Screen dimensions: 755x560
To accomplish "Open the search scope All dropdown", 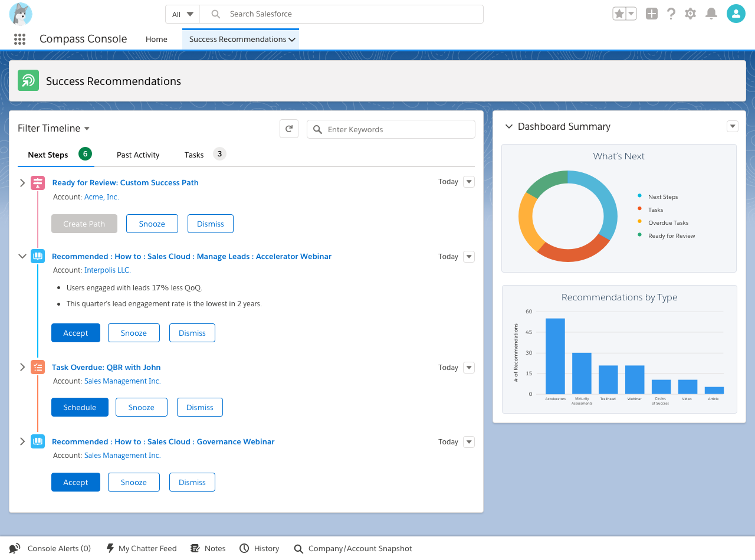I will [183, 14].
